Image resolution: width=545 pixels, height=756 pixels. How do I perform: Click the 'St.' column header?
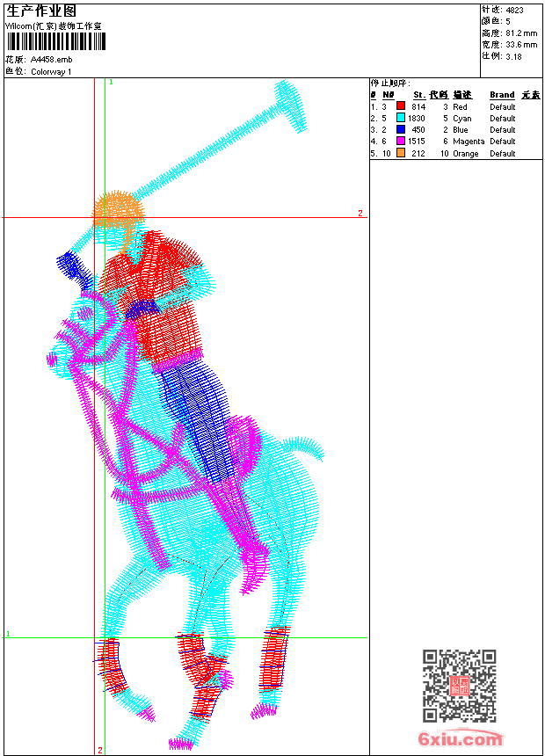(419, 95)
